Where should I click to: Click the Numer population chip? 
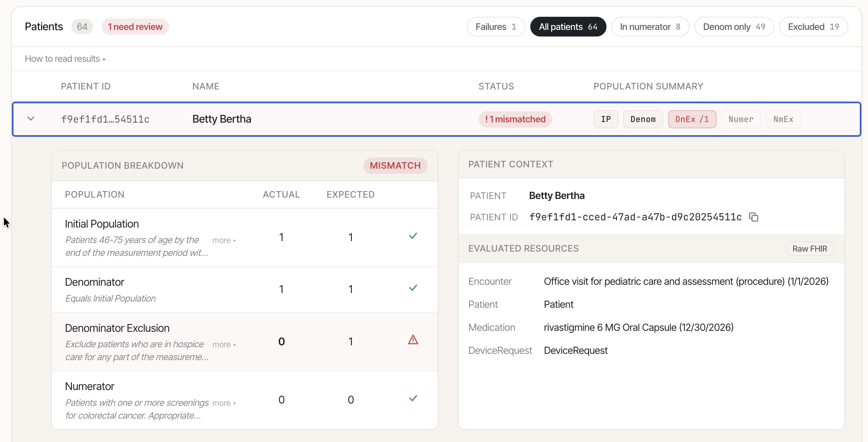coord(741,119)
